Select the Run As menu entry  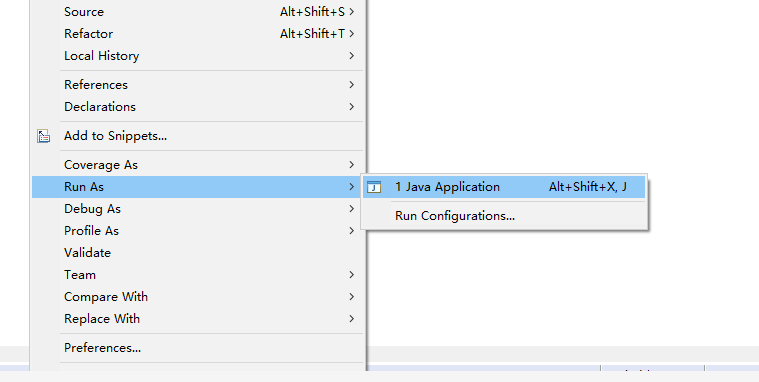(197, 187)
